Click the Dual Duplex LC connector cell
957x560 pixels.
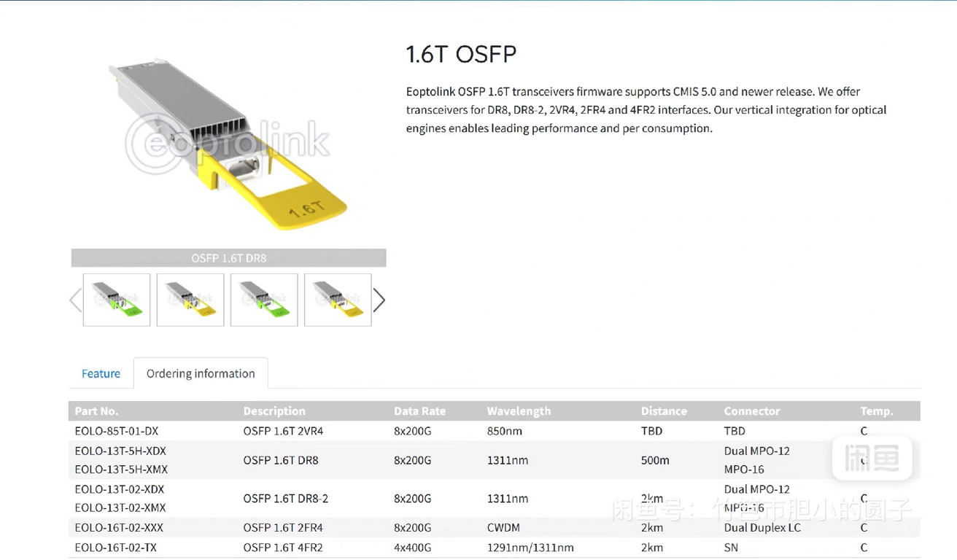click(x=762, y=527)
